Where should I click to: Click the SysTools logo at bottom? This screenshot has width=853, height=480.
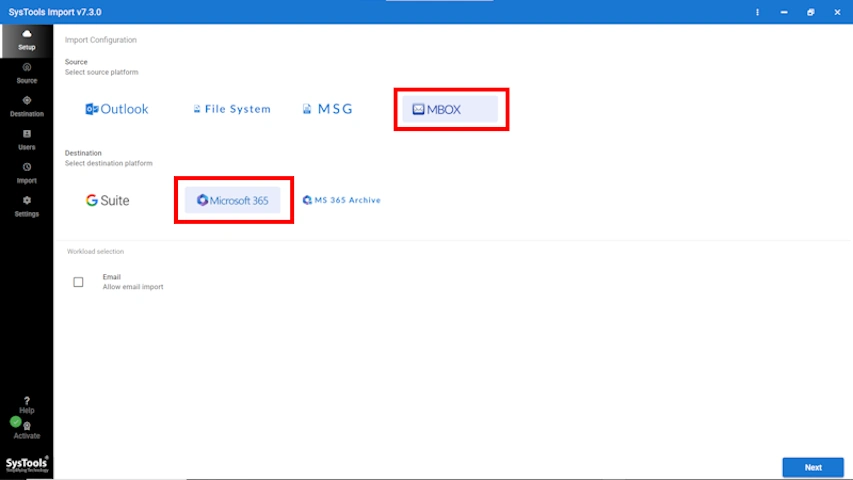pos(27,464)
